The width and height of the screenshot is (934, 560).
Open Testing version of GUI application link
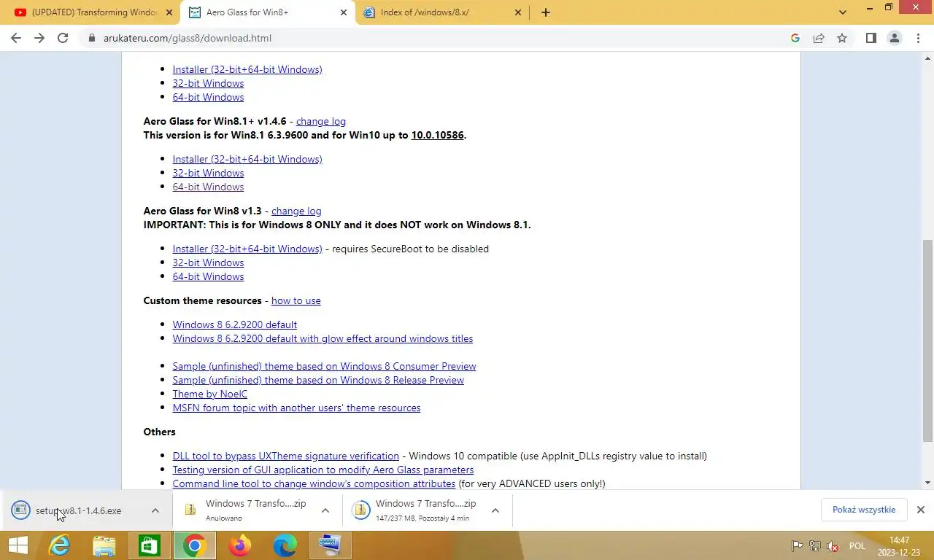click(x=323, y=470)
